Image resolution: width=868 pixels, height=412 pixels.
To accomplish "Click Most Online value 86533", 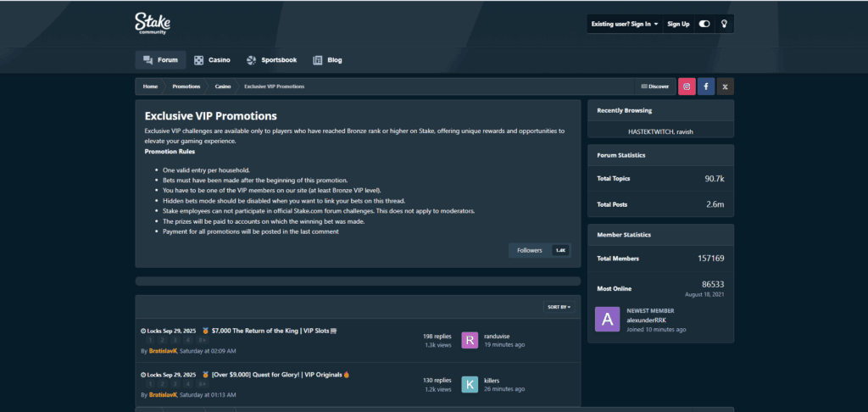I will pos(713,284).
